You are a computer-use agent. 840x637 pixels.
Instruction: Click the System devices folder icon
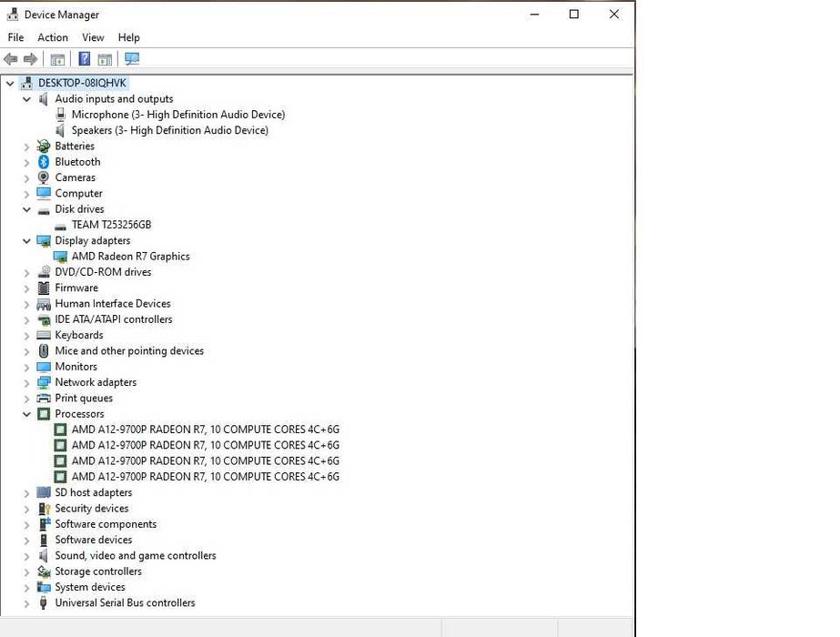[x=44, y=587]
